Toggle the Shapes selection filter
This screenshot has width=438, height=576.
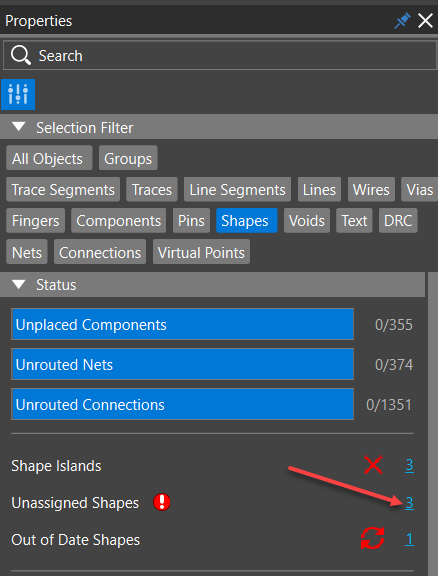pyautogui.click(x=246, y=221)
